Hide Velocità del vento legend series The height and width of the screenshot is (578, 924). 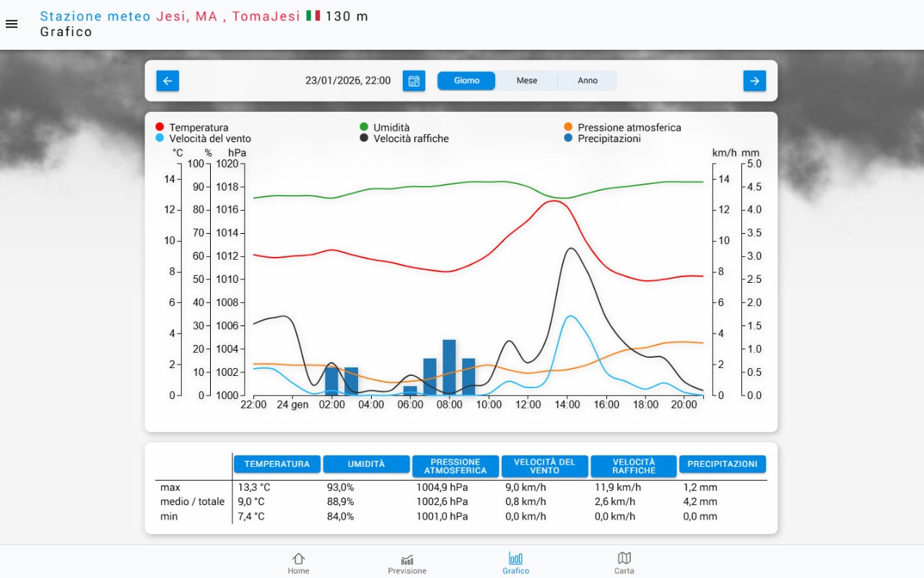[x=203, y=139]
